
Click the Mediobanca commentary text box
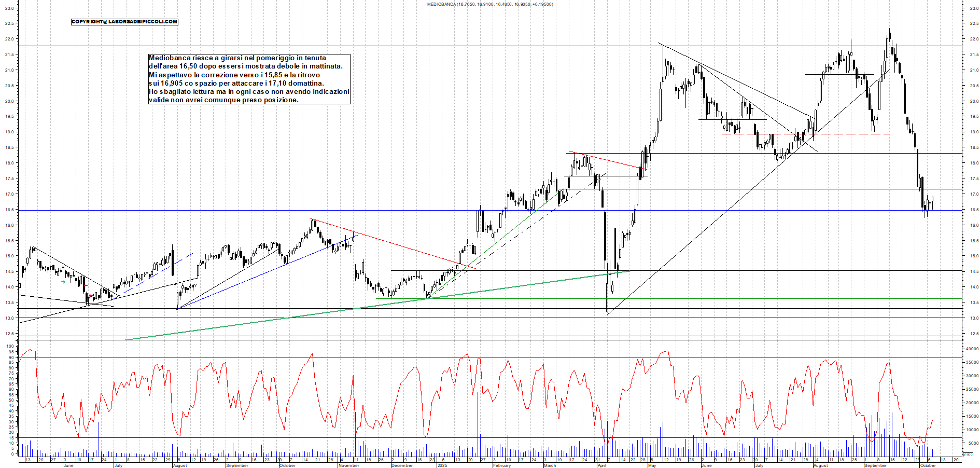point(249,79)
